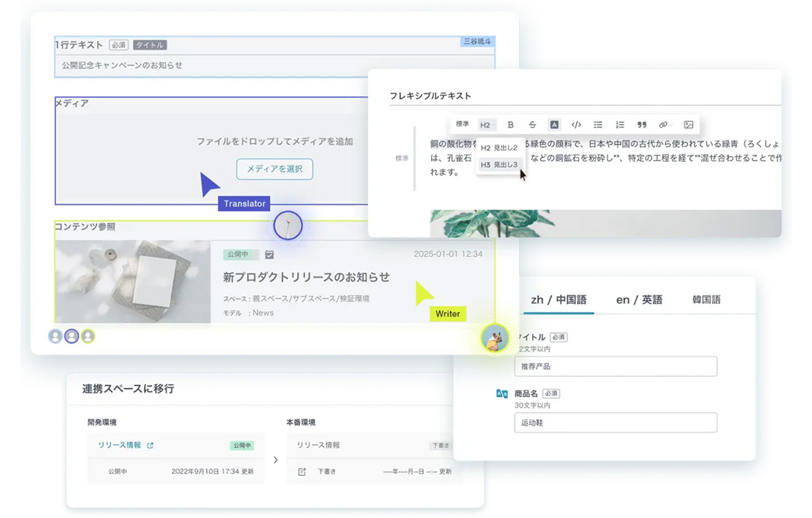Click the title input containing 推荐产品
This screenshot has width=812, height=518.
(x=616, y=366)
